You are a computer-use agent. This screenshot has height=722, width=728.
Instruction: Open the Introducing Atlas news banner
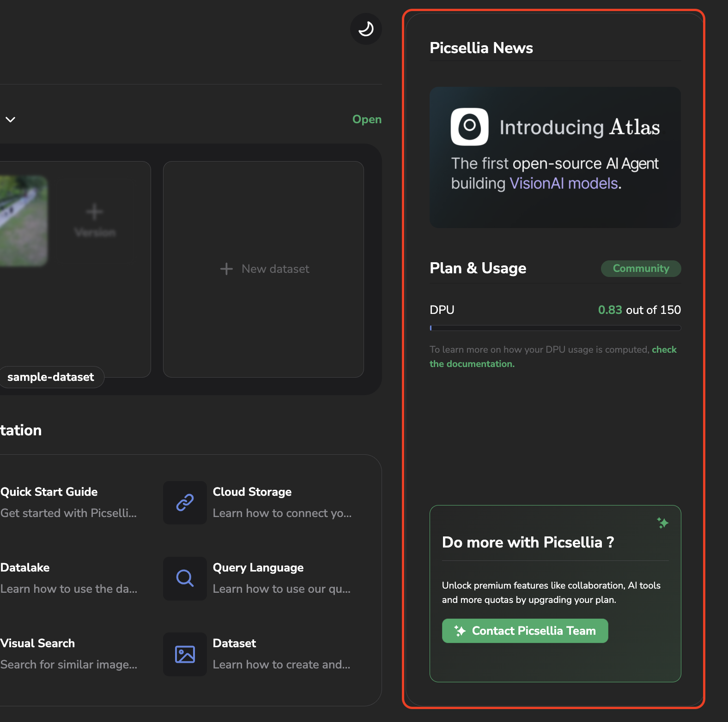pyautogui.click(x=555, y=157)
